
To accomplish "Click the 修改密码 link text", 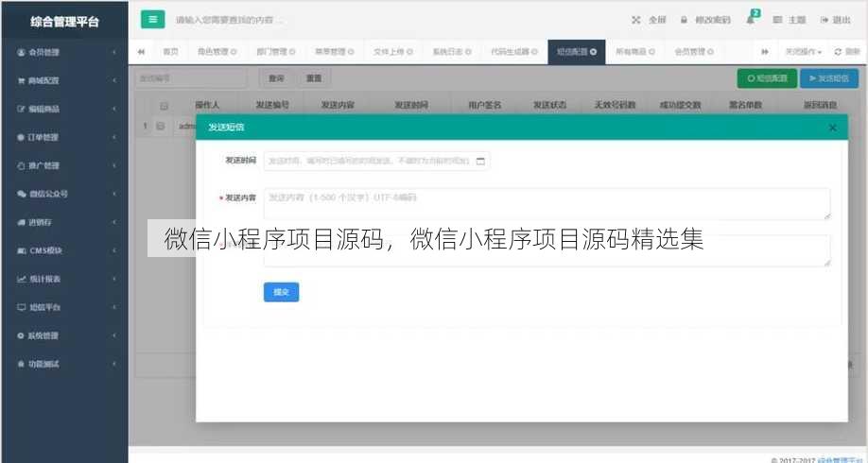I will coord(712,20).
